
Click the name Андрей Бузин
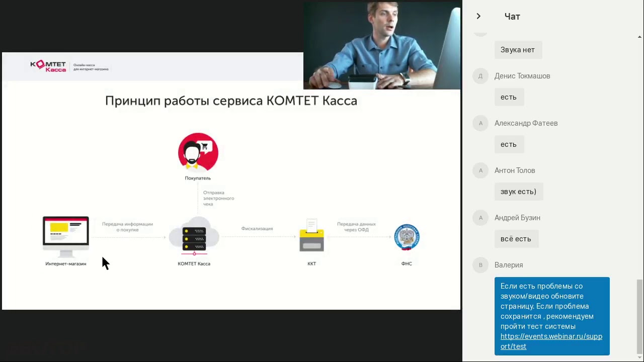coord(517,218)
